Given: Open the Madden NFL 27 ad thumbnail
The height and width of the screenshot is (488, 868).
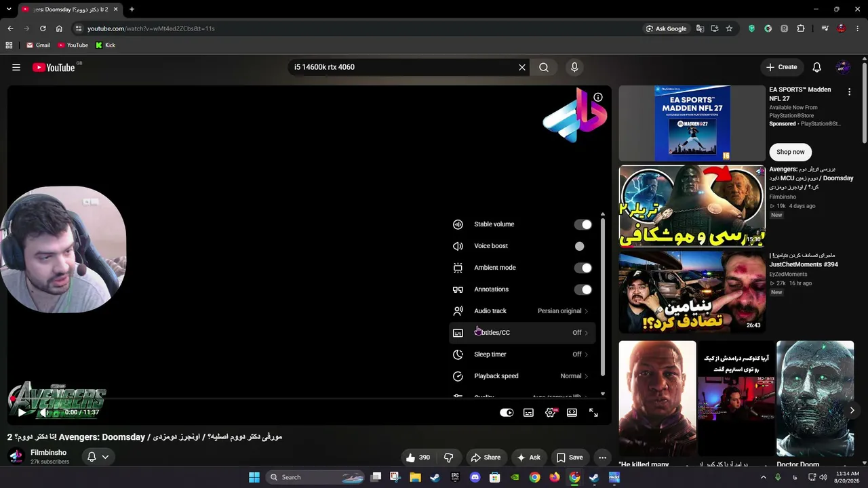Looking at the screenshot, I should pyautogui.click(x=692, y=123).
